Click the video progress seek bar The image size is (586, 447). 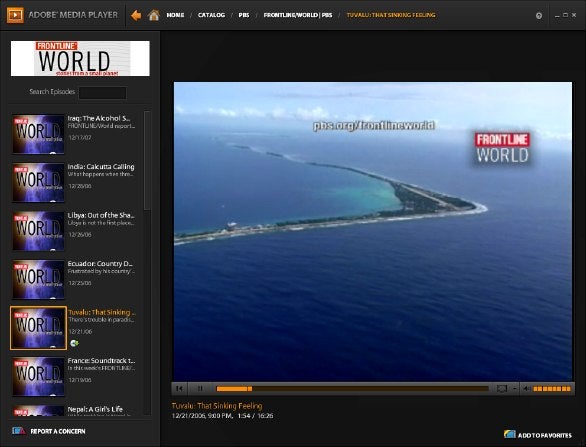click(352, 389)
